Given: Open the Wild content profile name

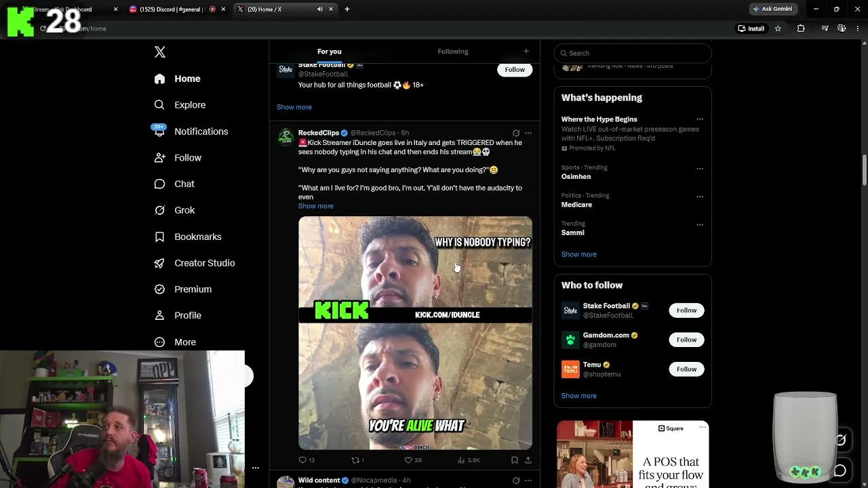Looking at the screenshot, I should click(x=319, y=481).
